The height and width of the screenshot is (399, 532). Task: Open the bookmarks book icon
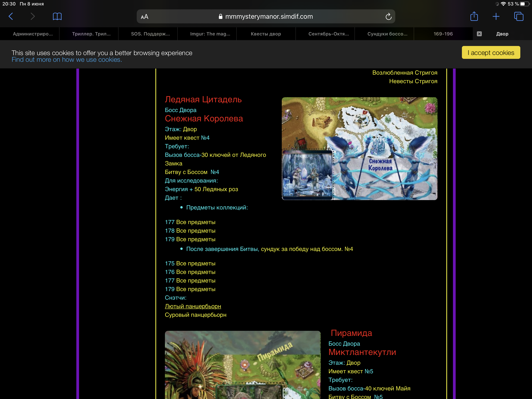[57, 16]
